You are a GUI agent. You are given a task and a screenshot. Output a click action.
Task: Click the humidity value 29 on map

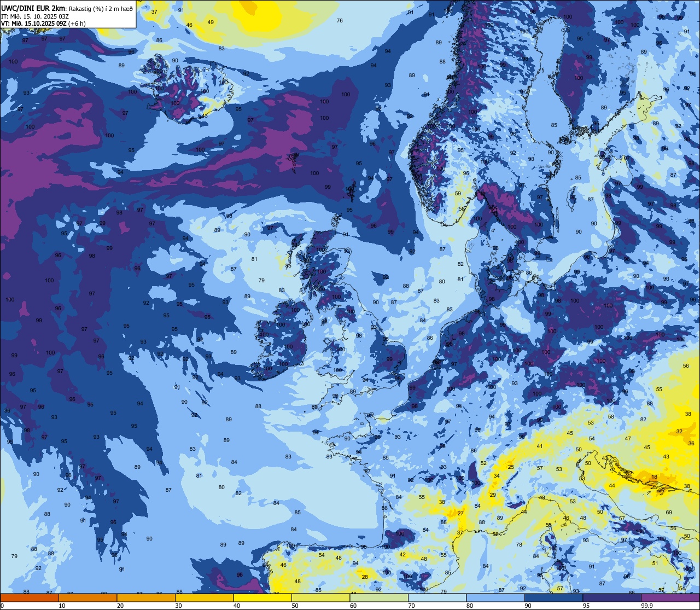point(493,495)
